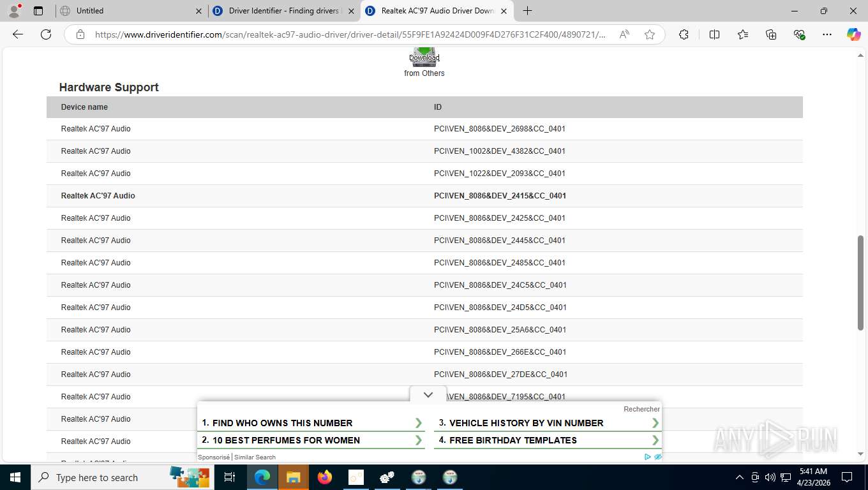
Task: Launch Firefox from the taskbar
Action: coord(324,477)
